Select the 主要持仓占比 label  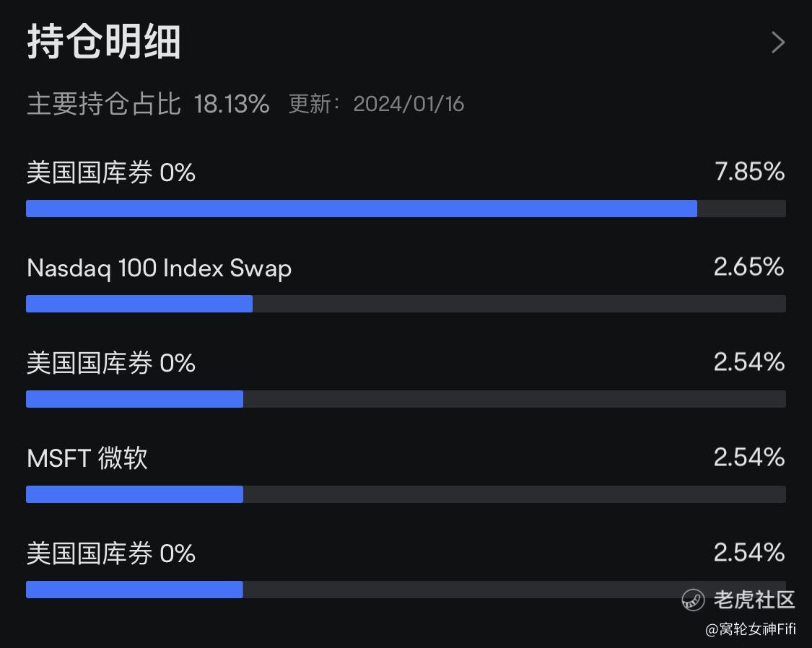click(104, 104)
